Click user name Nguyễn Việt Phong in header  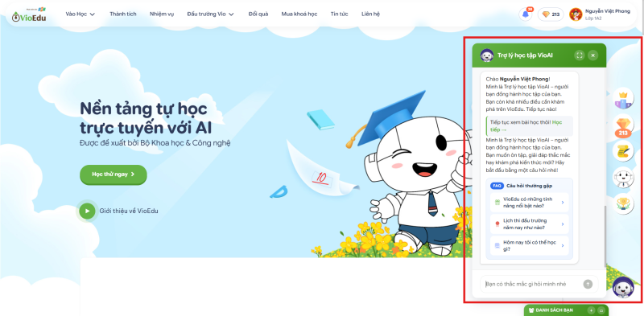pyautogui.click(x=608, y=11)
